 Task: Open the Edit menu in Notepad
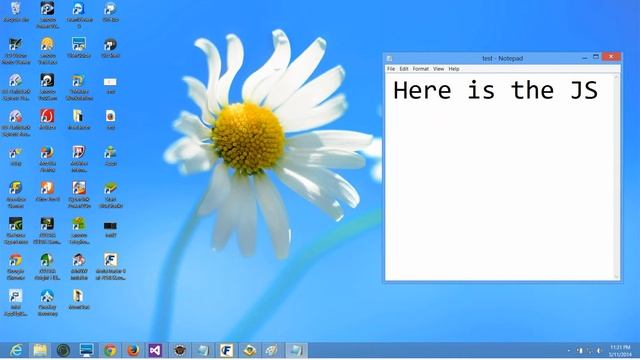[404, 69]
